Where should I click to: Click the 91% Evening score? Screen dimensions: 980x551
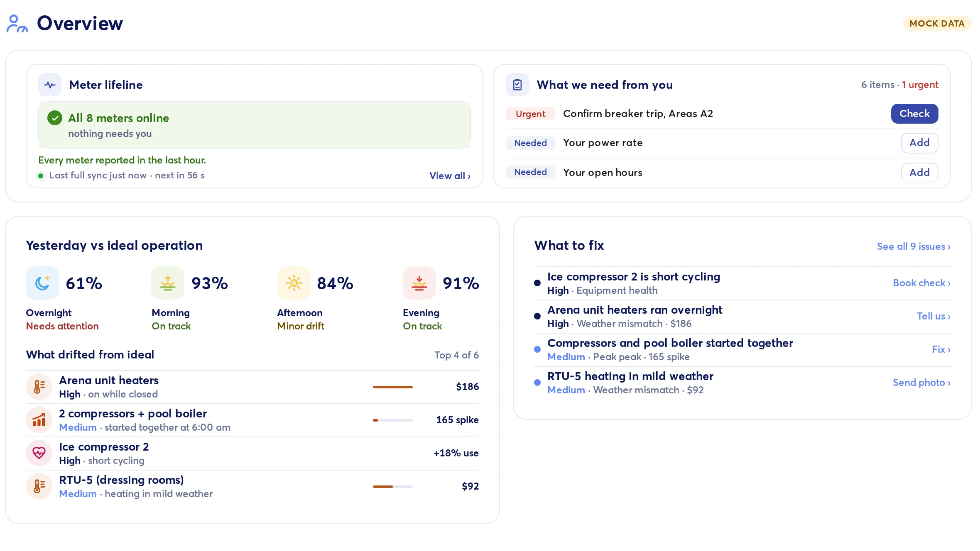tap(461, 283)
